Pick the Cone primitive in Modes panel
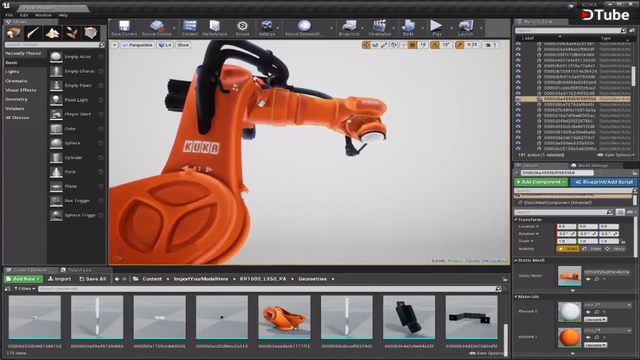 76,172
